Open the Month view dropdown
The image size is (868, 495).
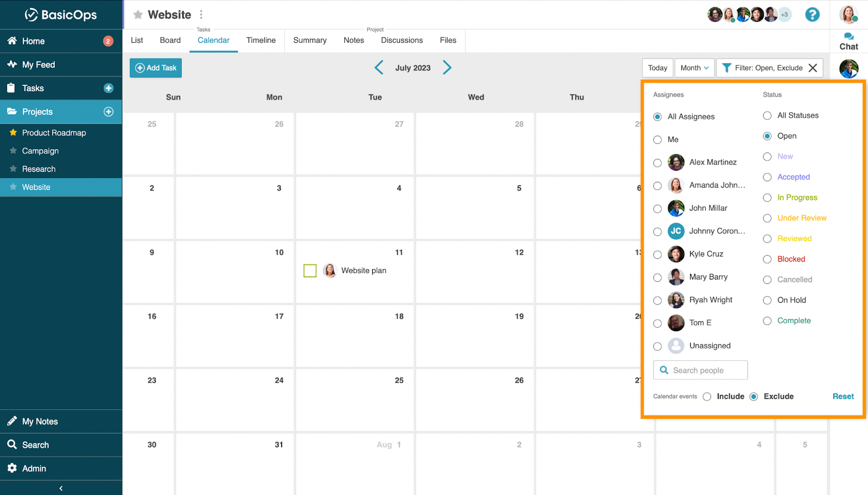694,68
